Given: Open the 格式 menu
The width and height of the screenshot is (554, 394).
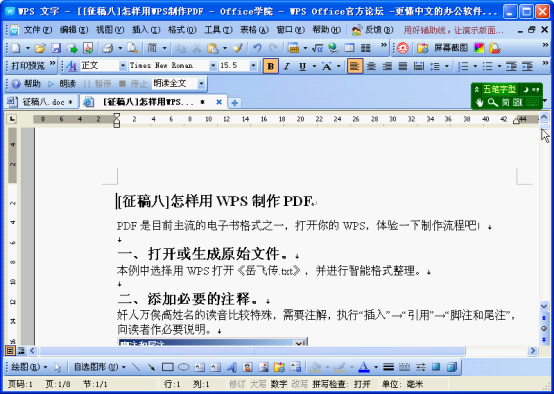Looking at the screenshot, I should coord(182,30).
